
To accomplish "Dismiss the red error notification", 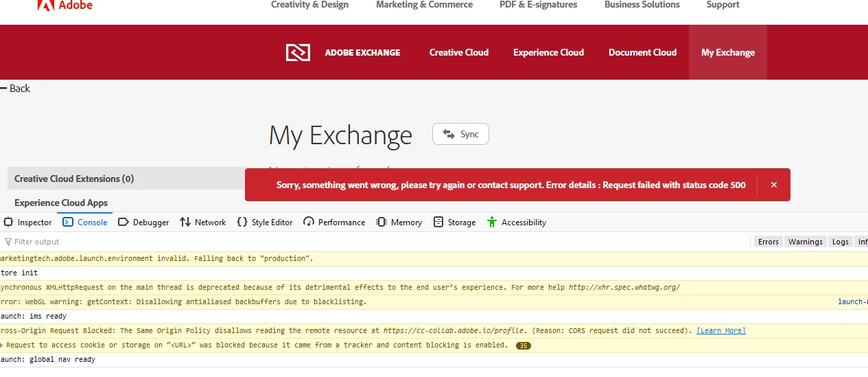I will (x=774, y=185).
